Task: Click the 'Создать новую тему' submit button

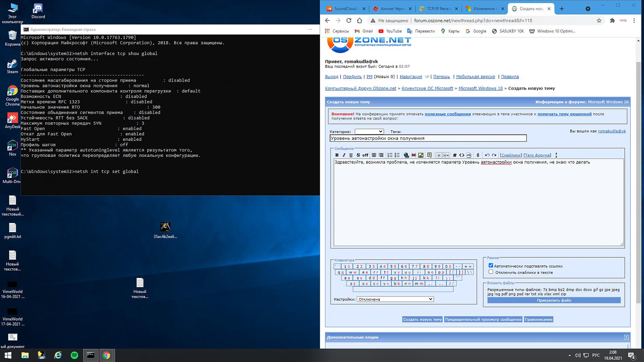Action: pyautogui.click(x=422, y=319)
